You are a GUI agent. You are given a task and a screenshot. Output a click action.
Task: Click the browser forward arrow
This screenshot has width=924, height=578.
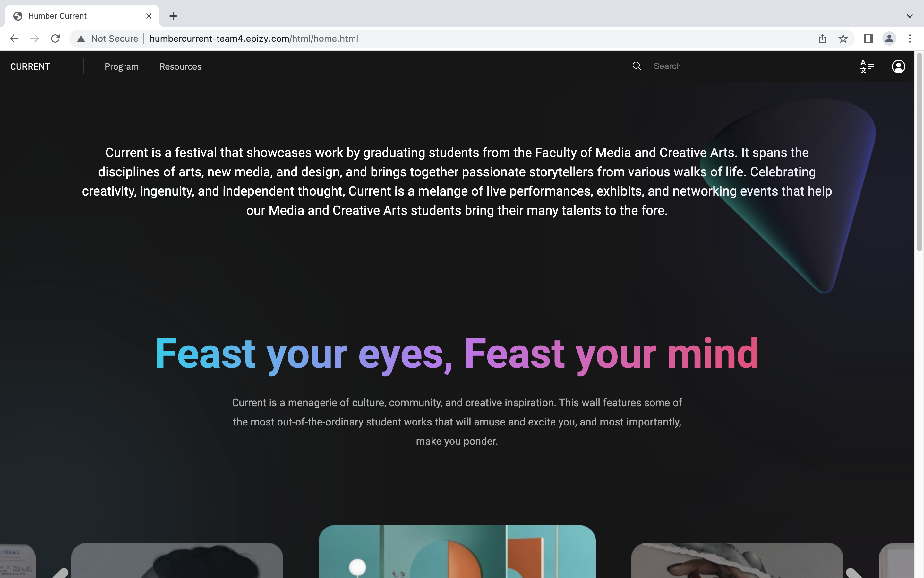35,39
